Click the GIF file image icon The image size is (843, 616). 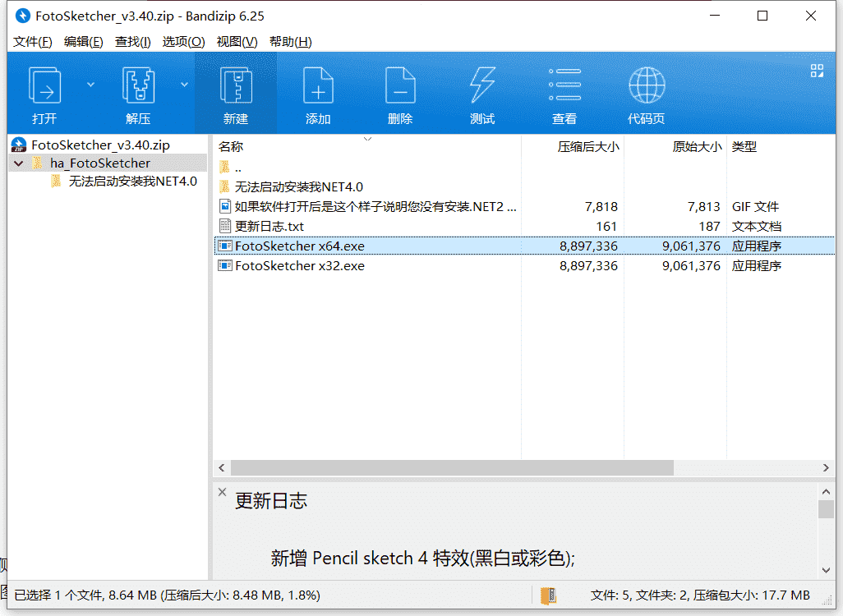tap(225, 206)
